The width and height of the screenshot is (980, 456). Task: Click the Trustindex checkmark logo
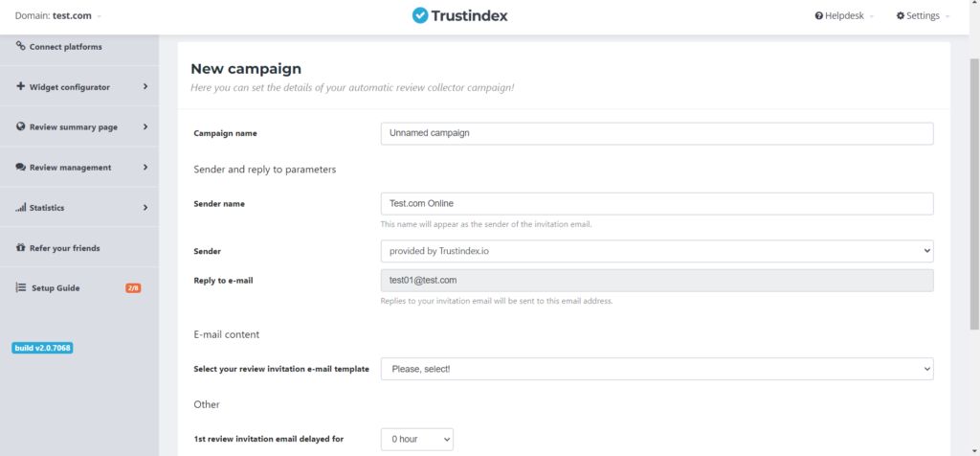click(420, 15)
